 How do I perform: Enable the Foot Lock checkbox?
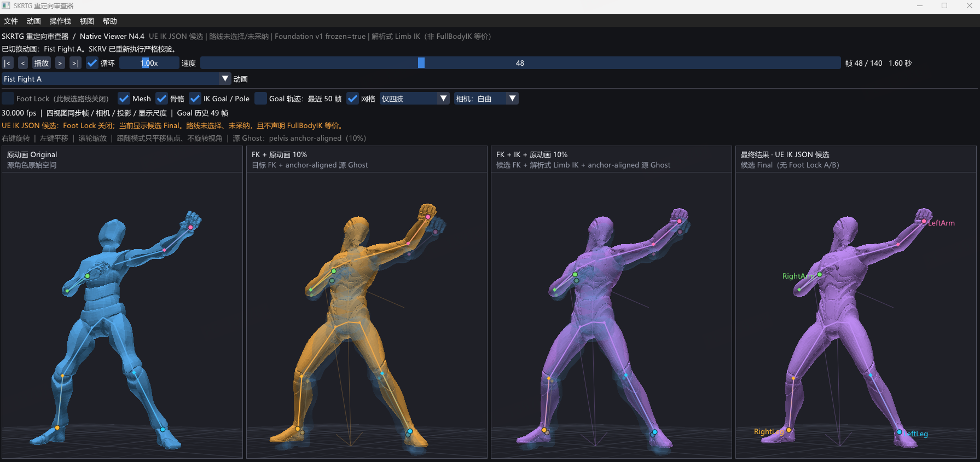[x=8, y=99]
